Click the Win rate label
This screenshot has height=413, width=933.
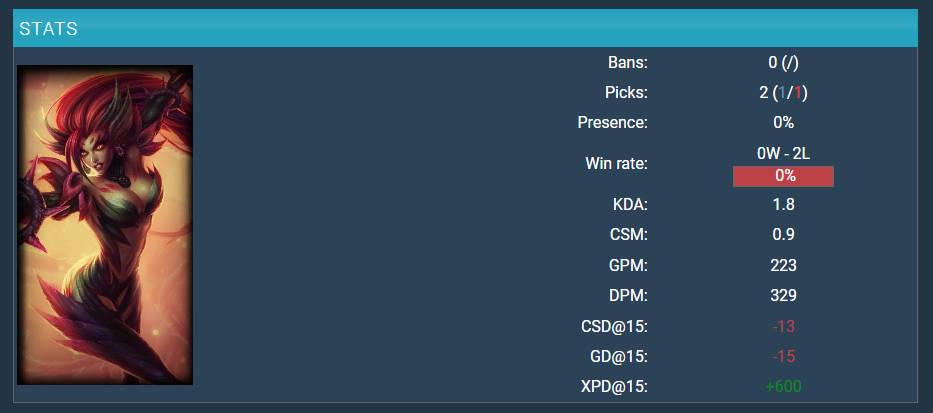tap(616, 164)
